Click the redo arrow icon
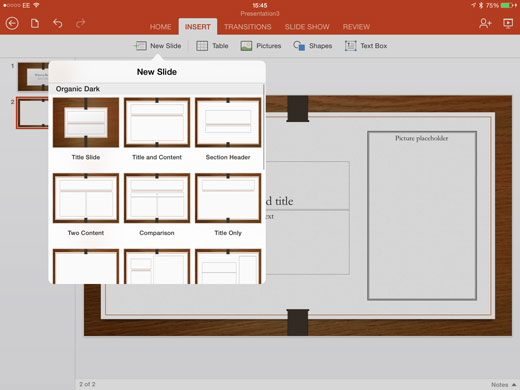The image size is (520, 390). tap(80, 23)
